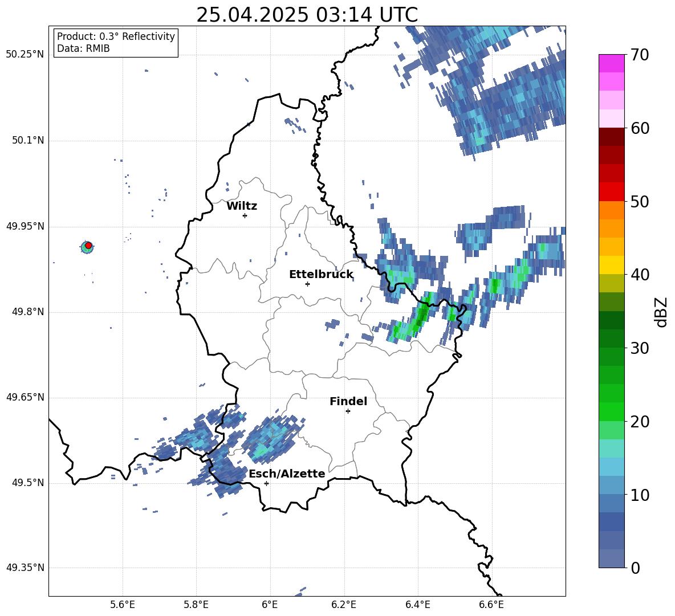The height and width of the screenshot is (616, 675).
Task: Click the Findel city label
Action: click(x=348, y=401)
